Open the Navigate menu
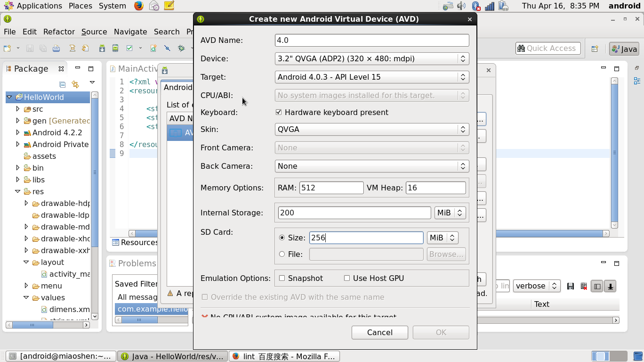The height and width of the screenshot is (362, 644). point(130,32)
